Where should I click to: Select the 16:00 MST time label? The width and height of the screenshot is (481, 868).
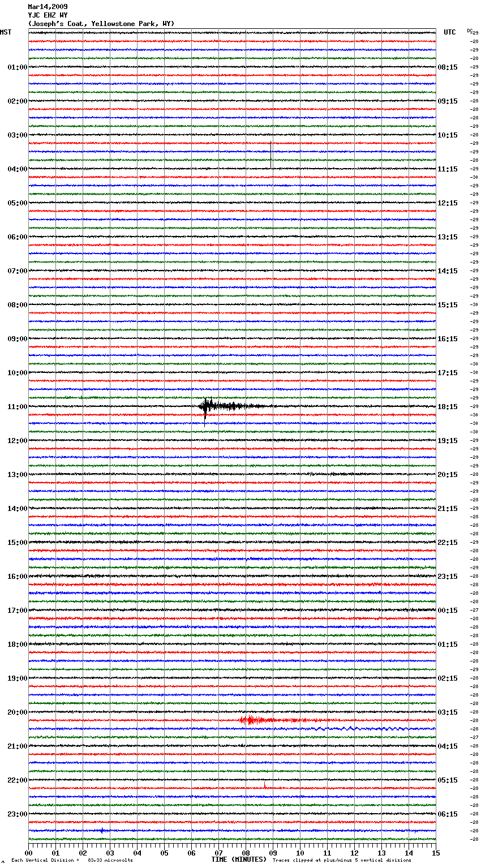pos(18,577)
